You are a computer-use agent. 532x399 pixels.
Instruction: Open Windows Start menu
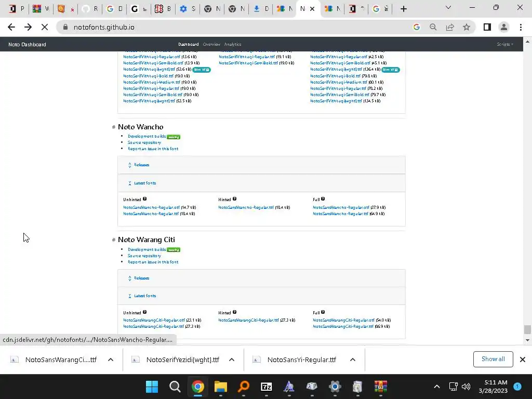[152, 387]
